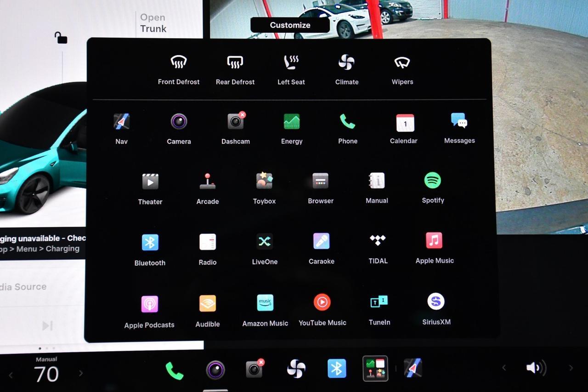Tap the Bluetooth icon in bottom dock

(336, 369)
